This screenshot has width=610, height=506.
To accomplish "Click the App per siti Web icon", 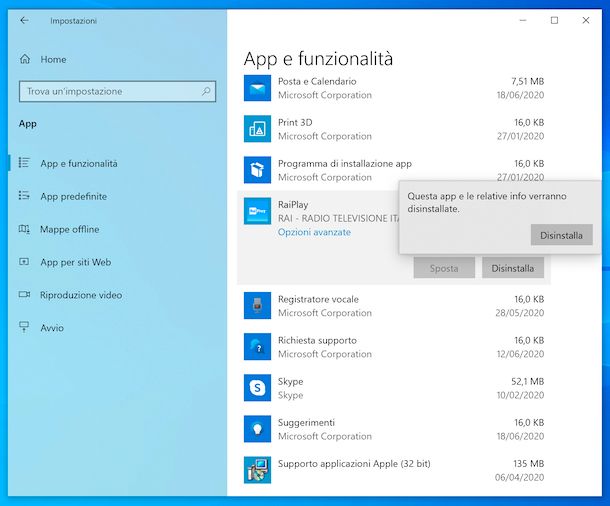I will [x=24, y=261].
